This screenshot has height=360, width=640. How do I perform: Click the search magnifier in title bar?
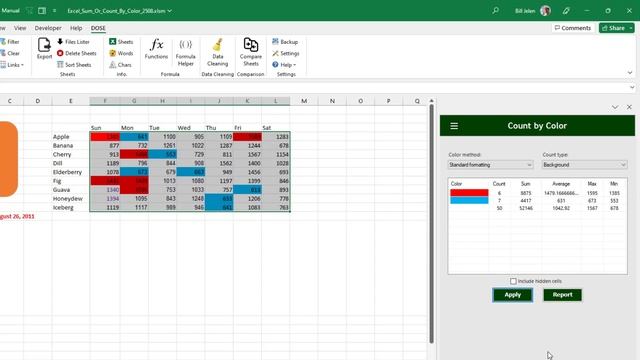(495, 11)
